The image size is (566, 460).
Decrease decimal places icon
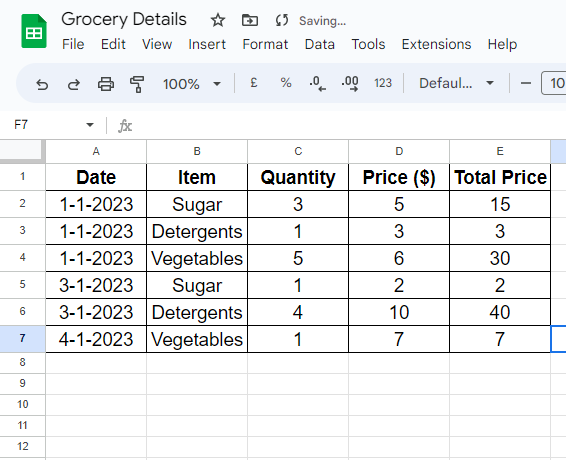pos(318,83)
